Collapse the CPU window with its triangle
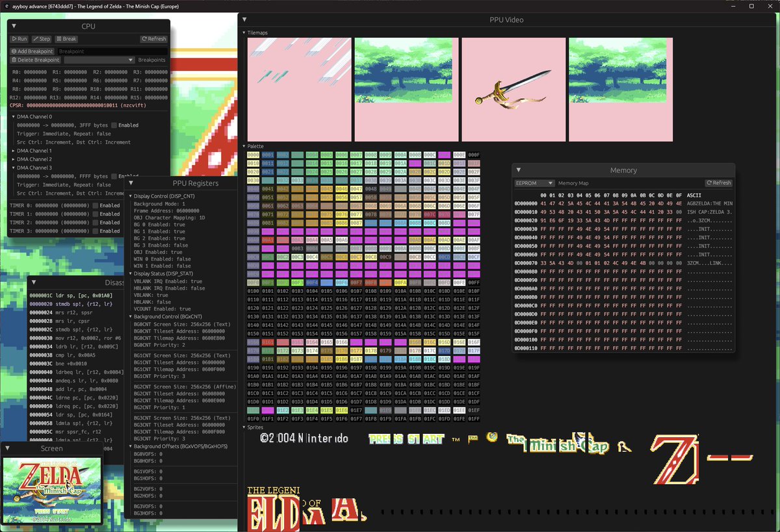Screen dimensions: 780x532 tap(14, 27)
